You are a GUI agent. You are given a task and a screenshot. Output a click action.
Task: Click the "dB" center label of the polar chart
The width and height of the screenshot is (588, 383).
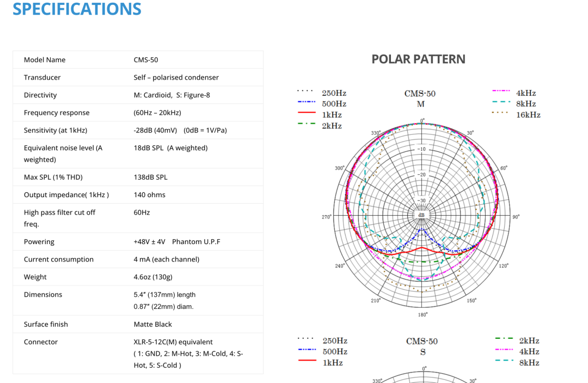coord(421,215)
